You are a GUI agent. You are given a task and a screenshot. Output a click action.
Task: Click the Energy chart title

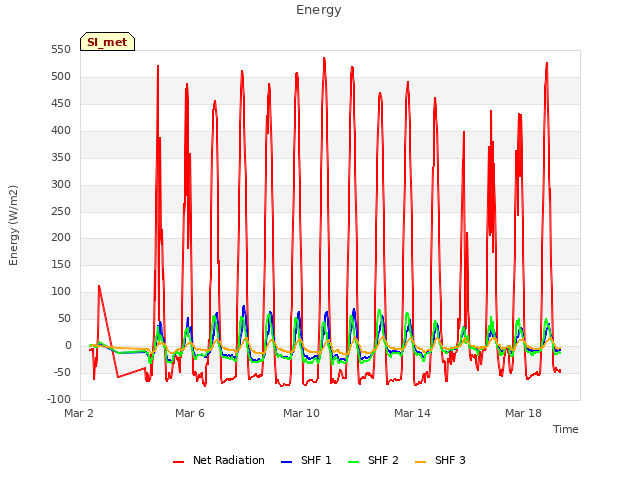pyautogui.click(x=319, y=10)
